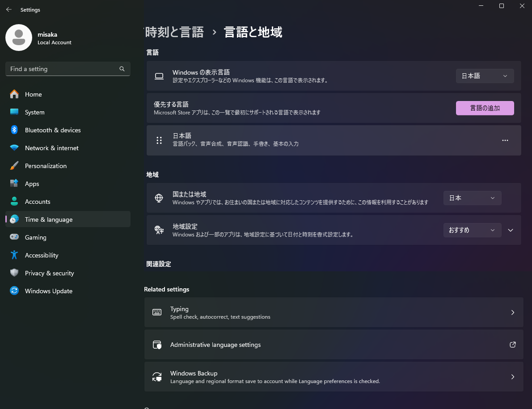Focus the Find a setting search box
The height and width of the screenshot is (409, 532).
[68, 69]
